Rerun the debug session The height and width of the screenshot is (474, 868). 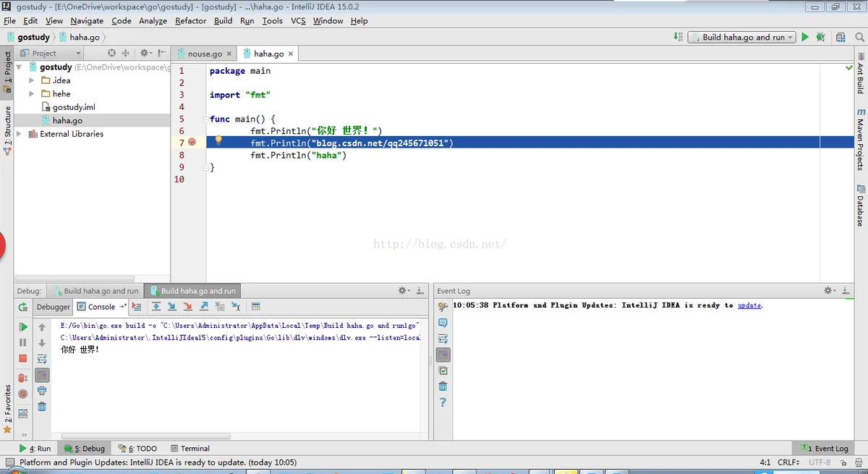(23, 307)
